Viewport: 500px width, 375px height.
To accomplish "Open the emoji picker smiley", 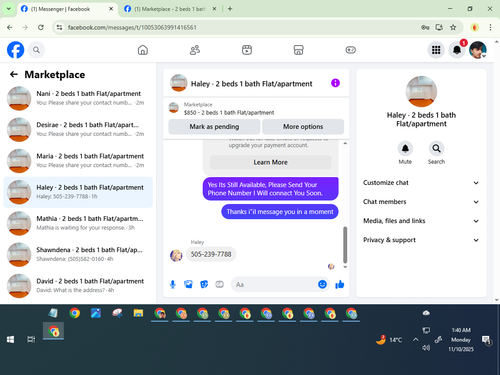I will 322,284.
